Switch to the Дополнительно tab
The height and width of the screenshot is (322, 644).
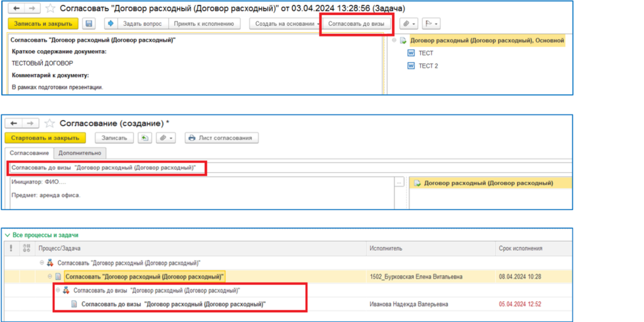(x=80, y=153)
